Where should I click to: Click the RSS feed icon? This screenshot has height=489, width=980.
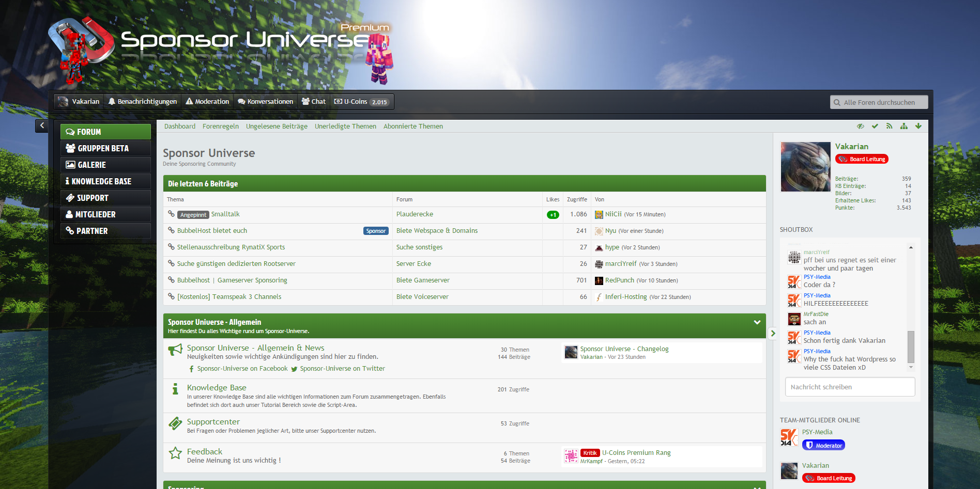[x=889, y=126]
